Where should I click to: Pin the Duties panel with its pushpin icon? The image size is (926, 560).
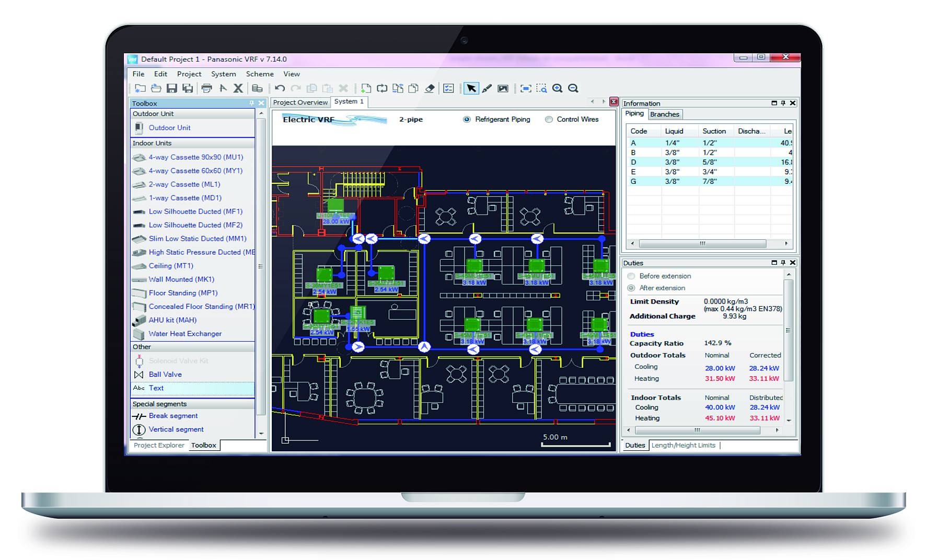coord(783,262)
